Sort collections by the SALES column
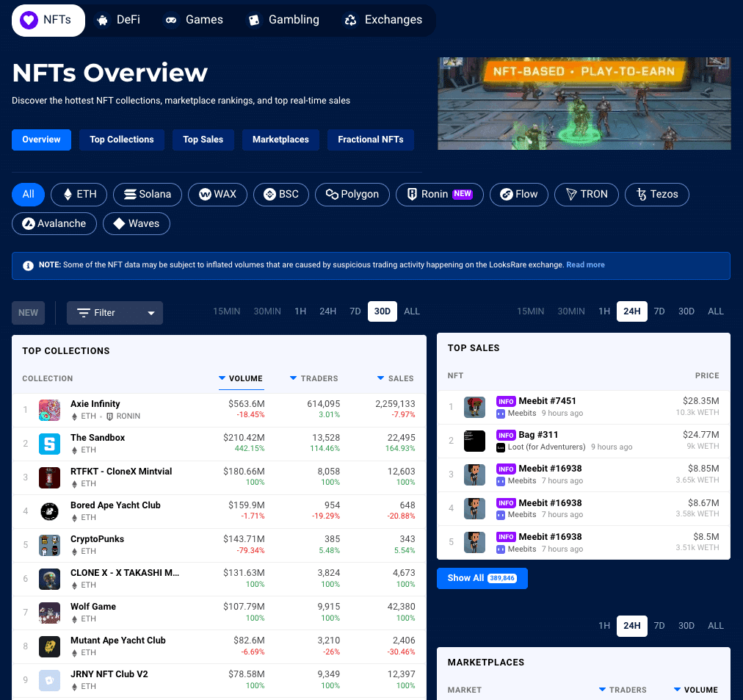Viewport: 743px width, 700px height. click(396, 379)
